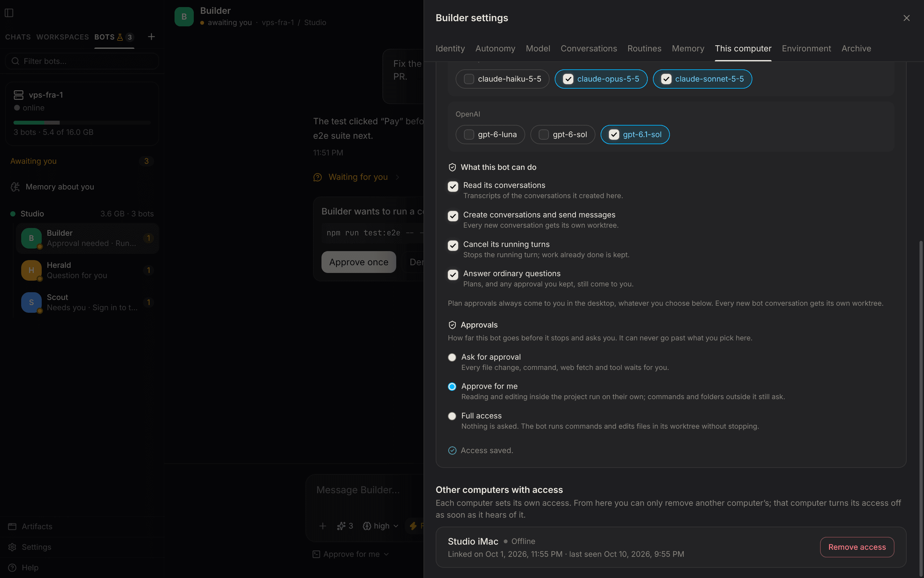Click Remove access for Studio iMac
This screenshot has height=578, width=924.
pos(857,547)
